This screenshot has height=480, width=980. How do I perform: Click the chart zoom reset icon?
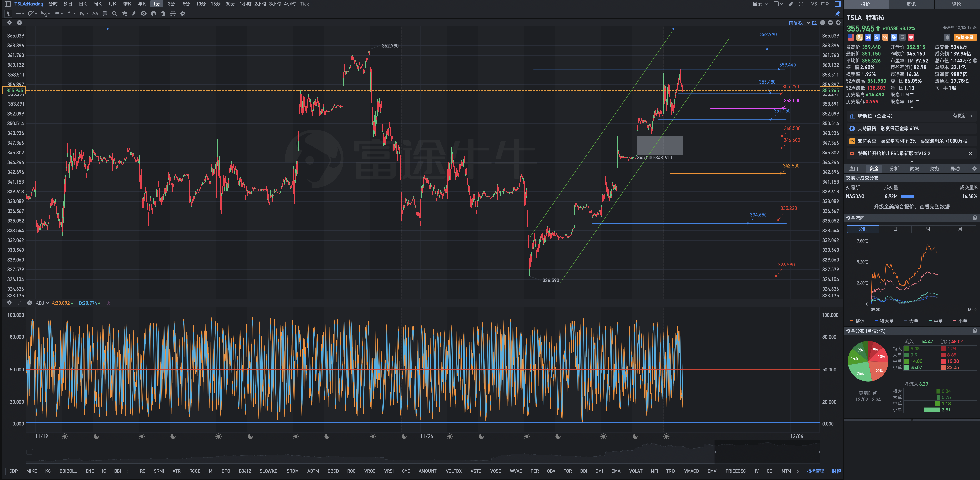pos(823,23)
